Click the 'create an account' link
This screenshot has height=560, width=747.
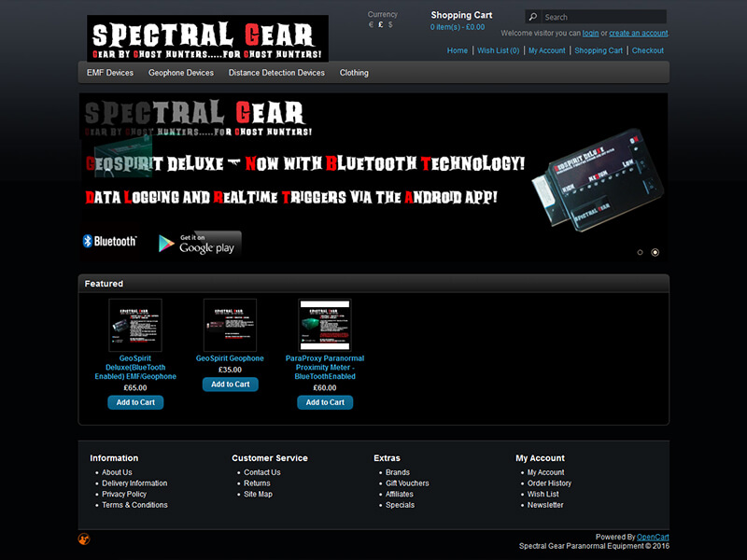[639, 34]
